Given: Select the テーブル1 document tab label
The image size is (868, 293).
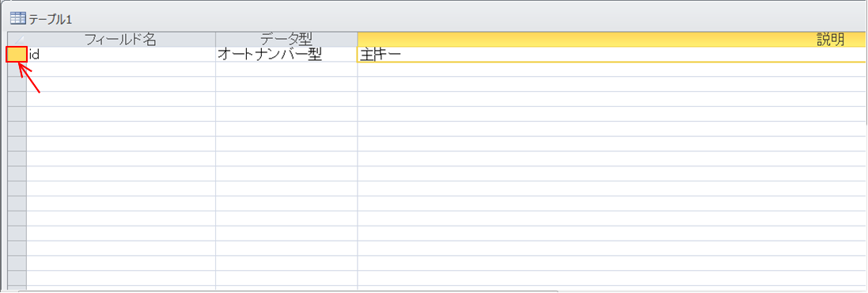Looking at the screenshot, I should pyautogui.click(x=51, y=19).
